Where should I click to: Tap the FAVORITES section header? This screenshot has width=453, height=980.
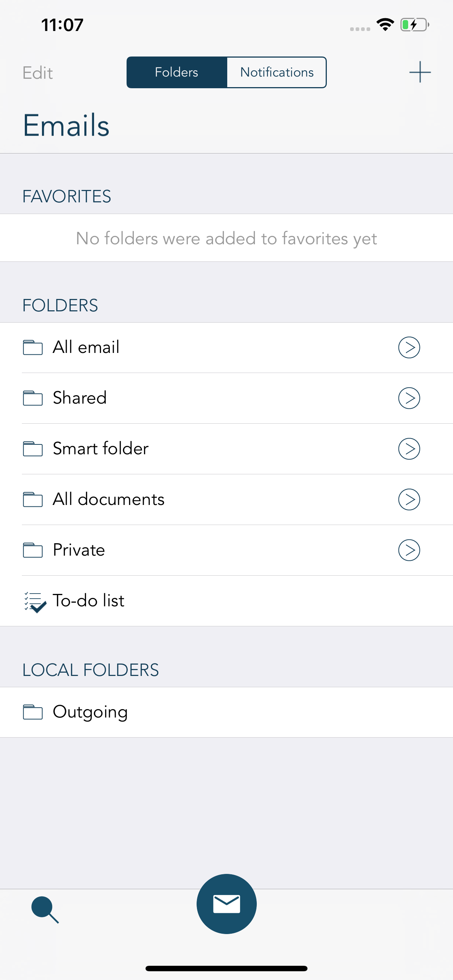[67, 196]
